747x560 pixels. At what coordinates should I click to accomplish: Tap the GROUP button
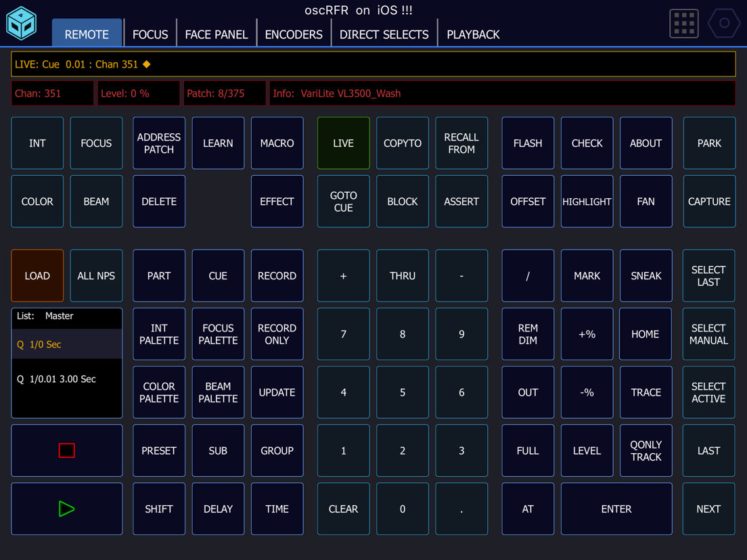277,450
